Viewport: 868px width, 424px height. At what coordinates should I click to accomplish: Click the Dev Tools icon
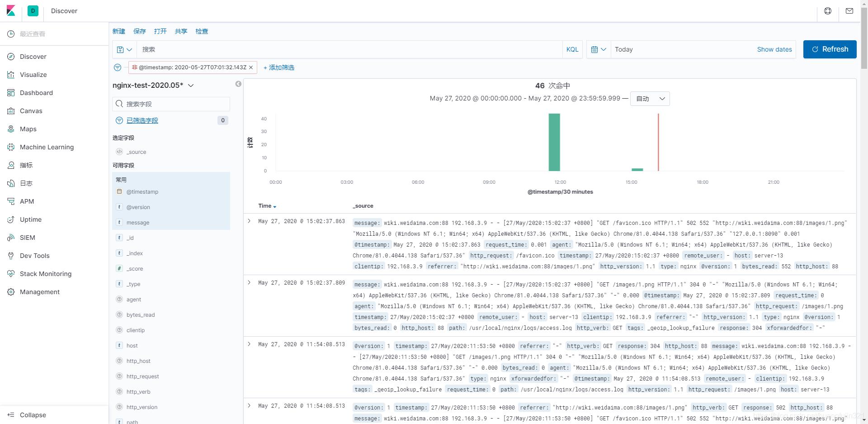coord(11,256)
